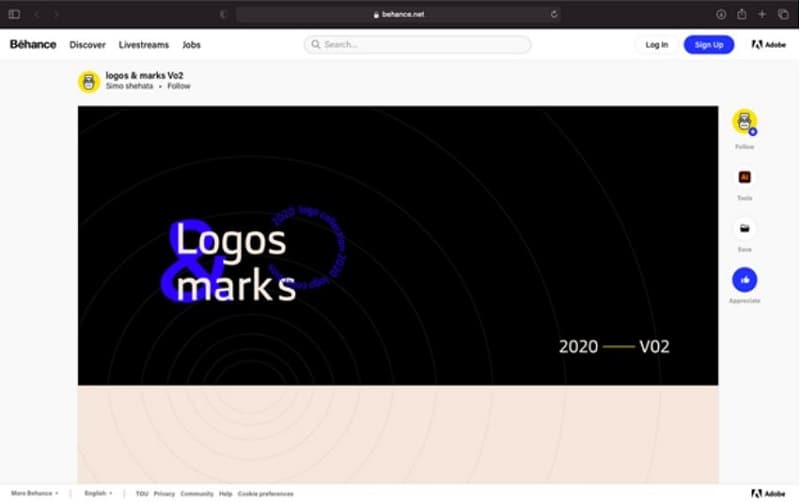800x502 pixels.
Task: Open the Livestreams menu item
Action: click(x=143, y=45)
